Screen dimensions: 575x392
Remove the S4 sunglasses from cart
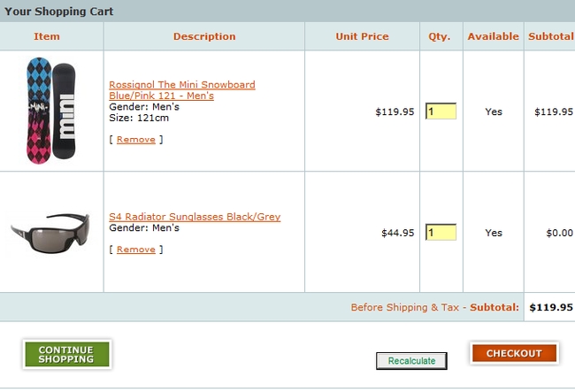click(x=135, y=250)
